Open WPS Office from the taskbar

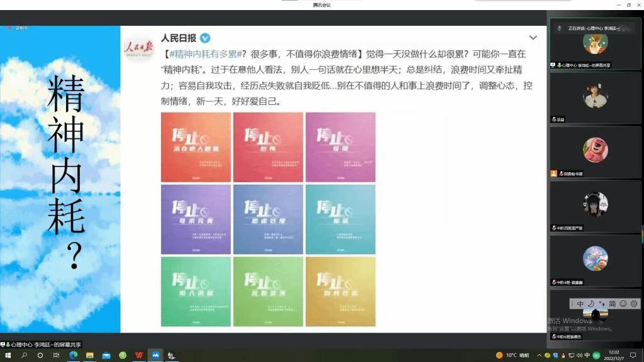pos(138,355)
